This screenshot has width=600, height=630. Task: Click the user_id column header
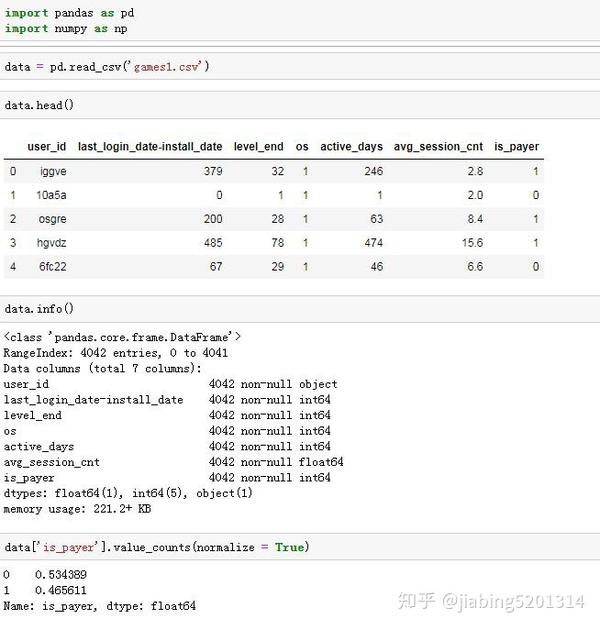click(47, 146)
